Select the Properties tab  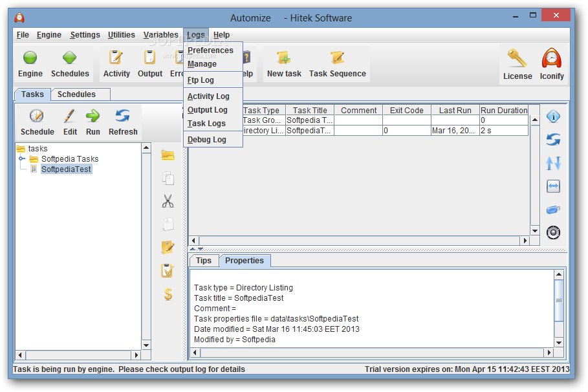(245, 260)
